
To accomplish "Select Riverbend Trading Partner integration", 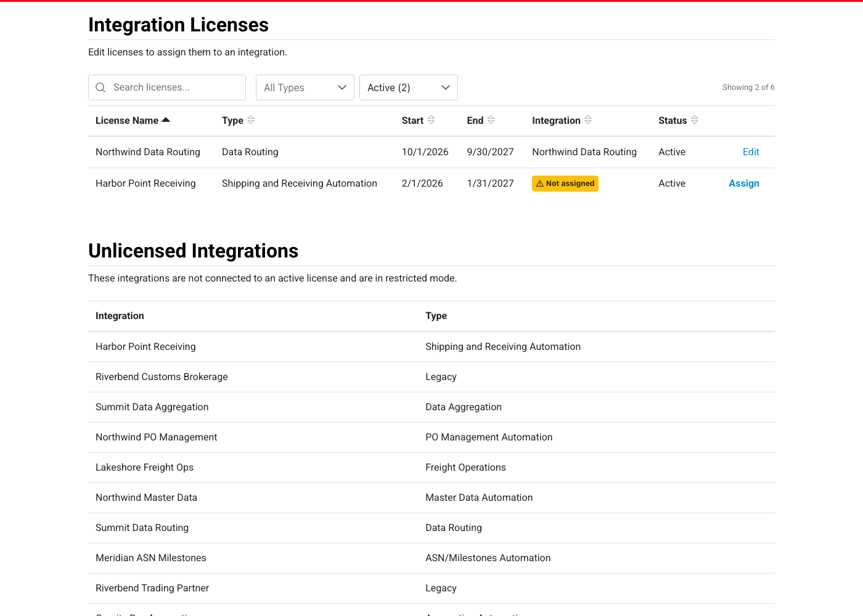I will click(152, 588).
